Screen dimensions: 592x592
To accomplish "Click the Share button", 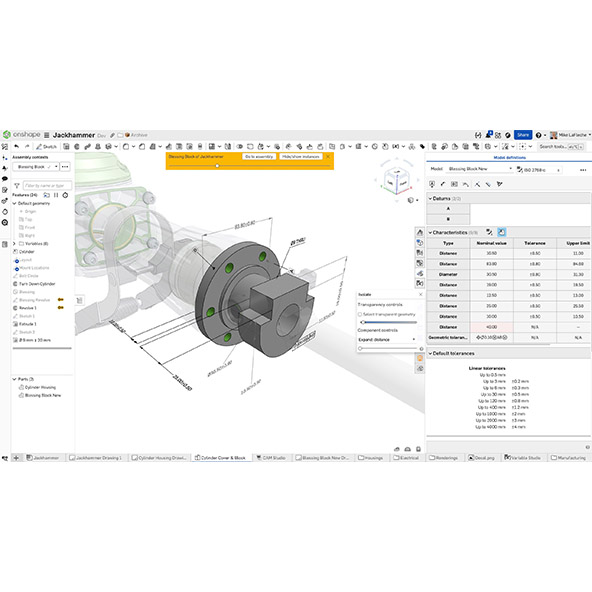I will (x=523, y=135).
